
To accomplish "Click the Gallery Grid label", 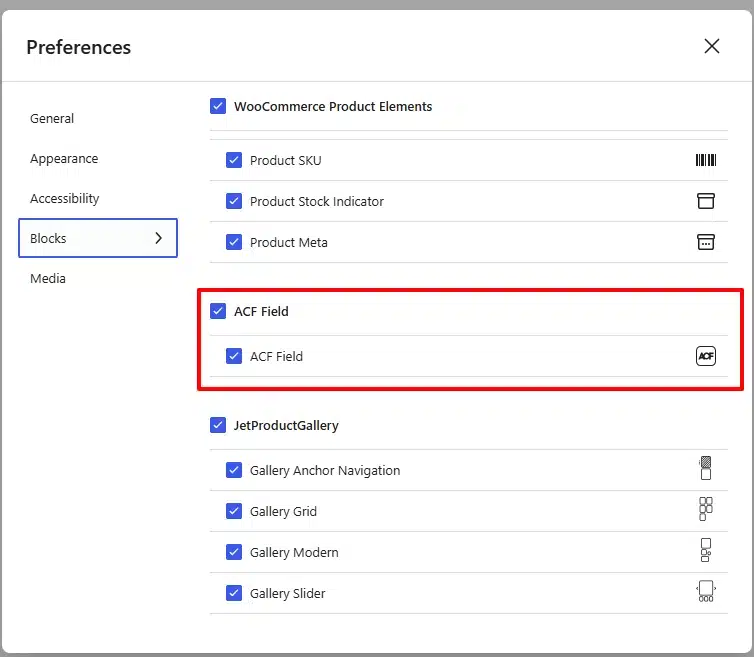I will [283, 511].
